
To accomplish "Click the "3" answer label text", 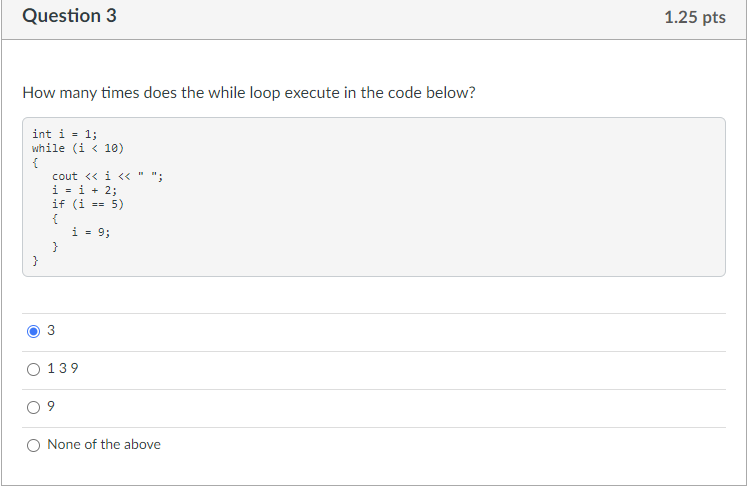I will coord(51,331).
